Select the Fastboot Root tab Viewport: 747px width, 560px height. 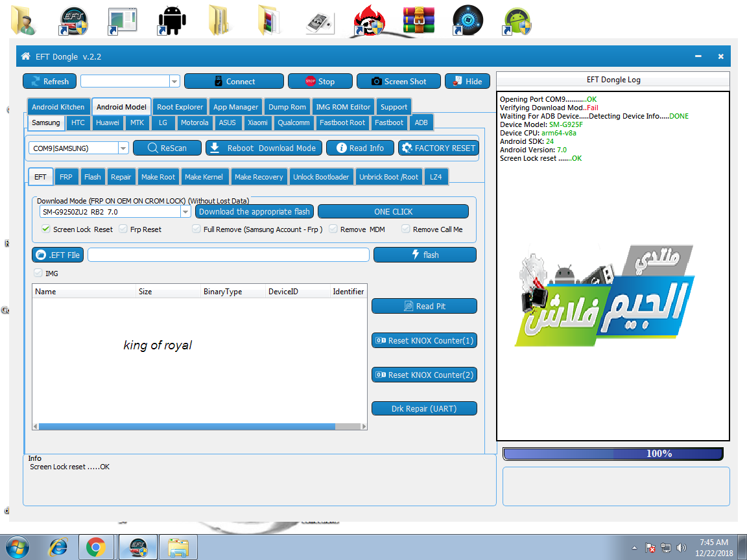pyautogui.click(x=342, y=122)
